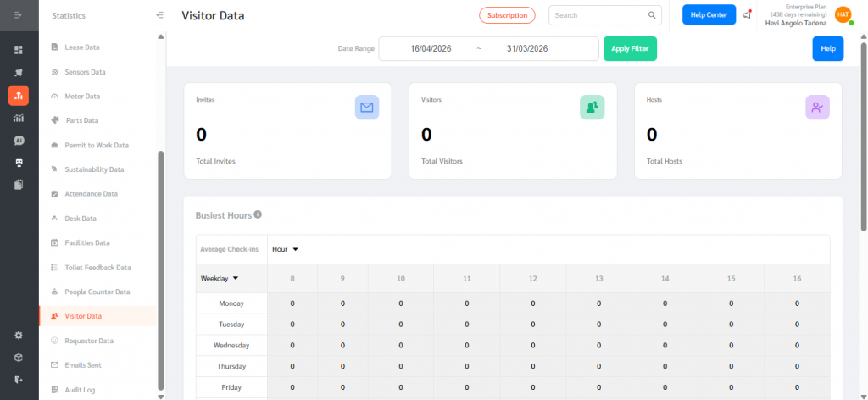Click the search magnifier icon
Screen dimensions: 868x400
pyautogui.click(x=652, y=15)
